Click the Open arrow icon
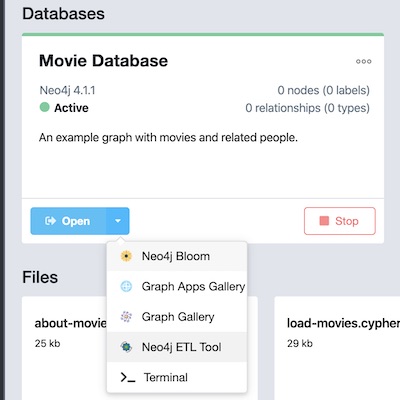Viewport: 400px width, 400px height. click(x=50, y=221)
